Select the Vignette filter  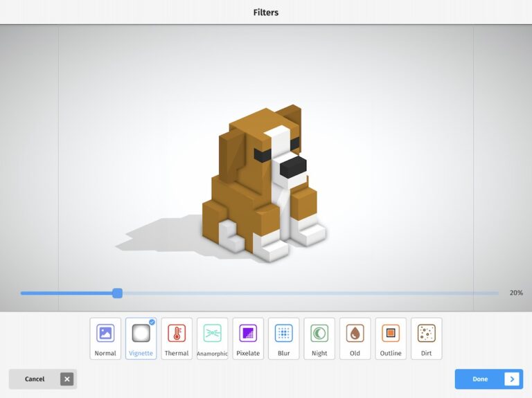[141, 338]
